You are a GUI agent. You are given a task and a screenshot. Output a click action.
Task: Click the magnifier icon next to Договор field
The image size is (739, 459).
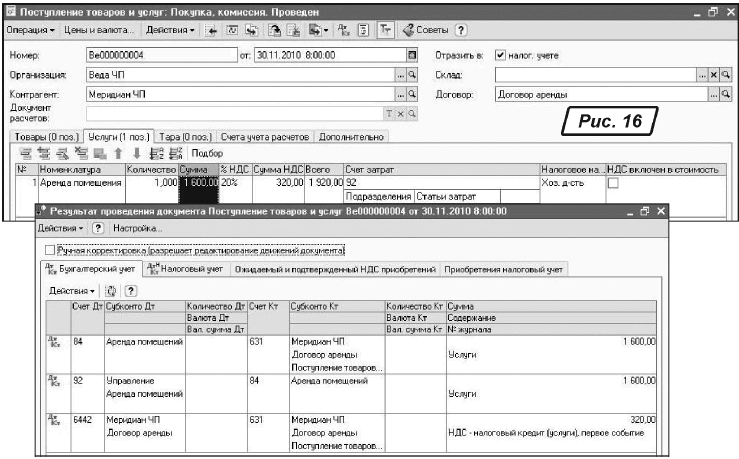pyautogui.click(x=727, y=95)
